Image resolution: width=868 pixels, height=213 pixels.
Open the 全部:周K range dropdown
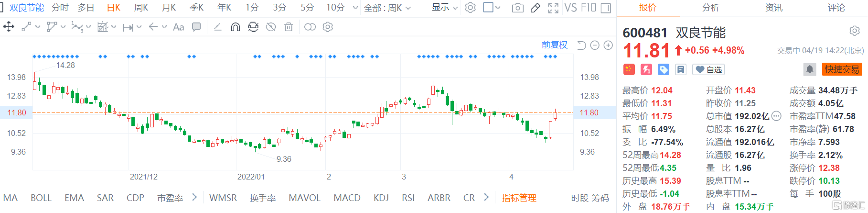coord(387,8)
